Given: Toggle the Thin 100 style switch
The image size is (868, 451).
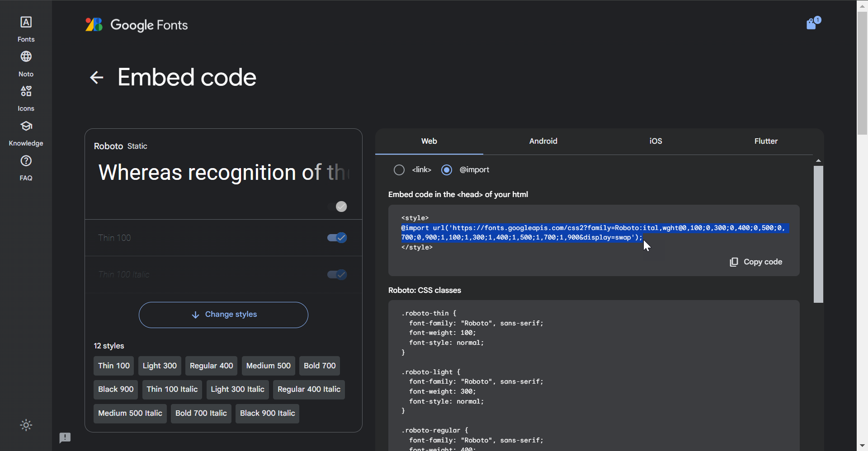Looking at the screenshot, I should (337, 238).
